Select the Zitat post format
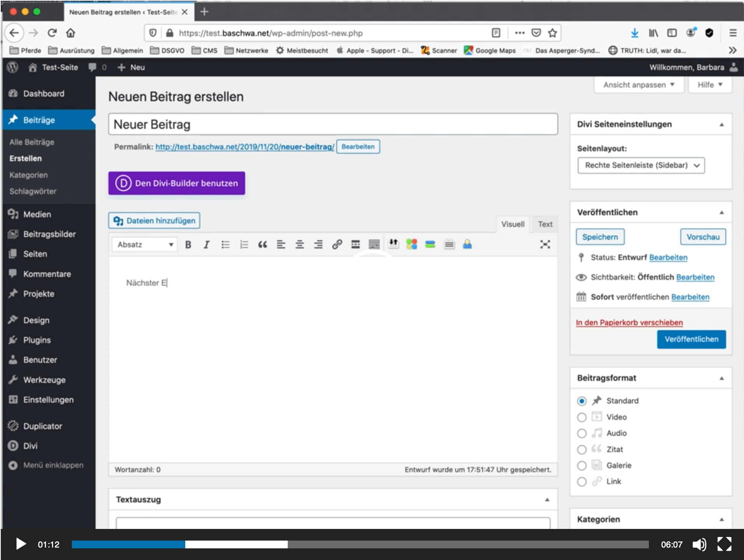This screenshot has height=560, width=744. (581, 450)
